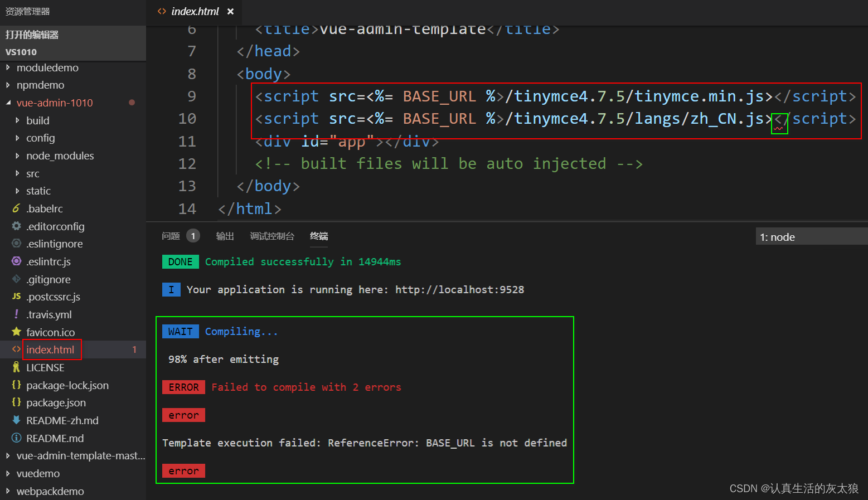Viewport: 868px width, 500px height.
Task: Expand the config folder arrow
Action: [x=17, y=138]
